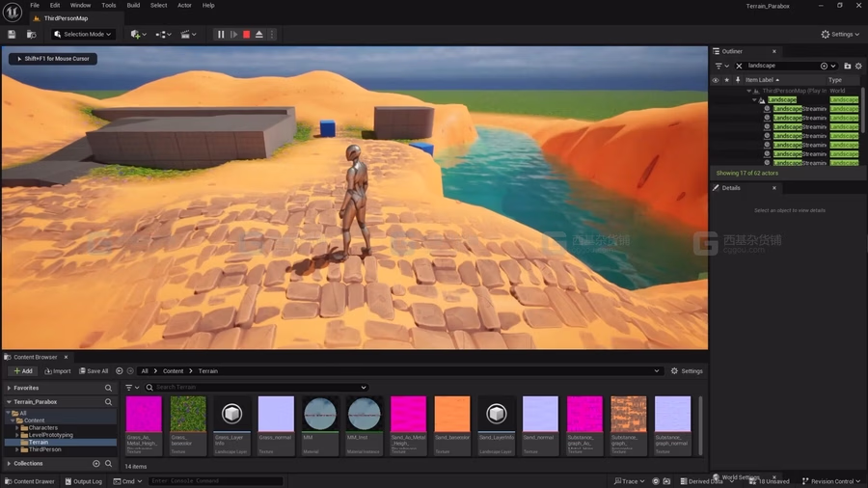Open the Blueprints toolbar dropdown

163,35
